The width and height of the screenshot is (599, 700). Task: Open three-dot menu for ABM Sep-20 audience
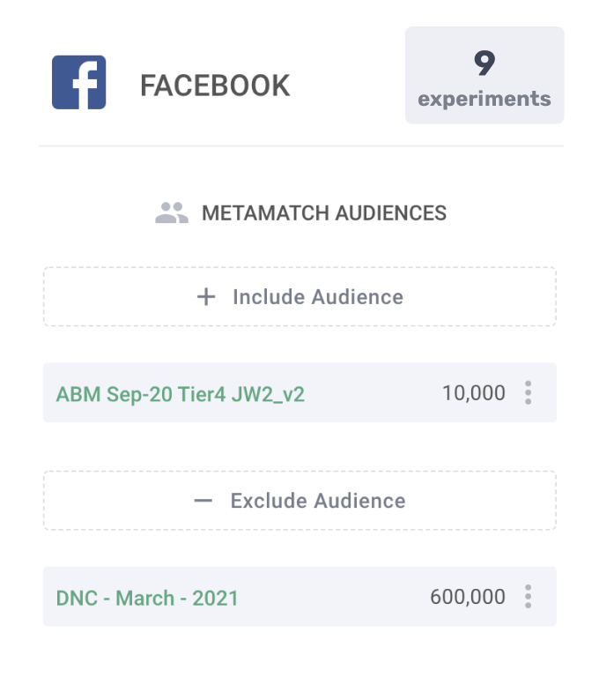(x=528, y=392)
